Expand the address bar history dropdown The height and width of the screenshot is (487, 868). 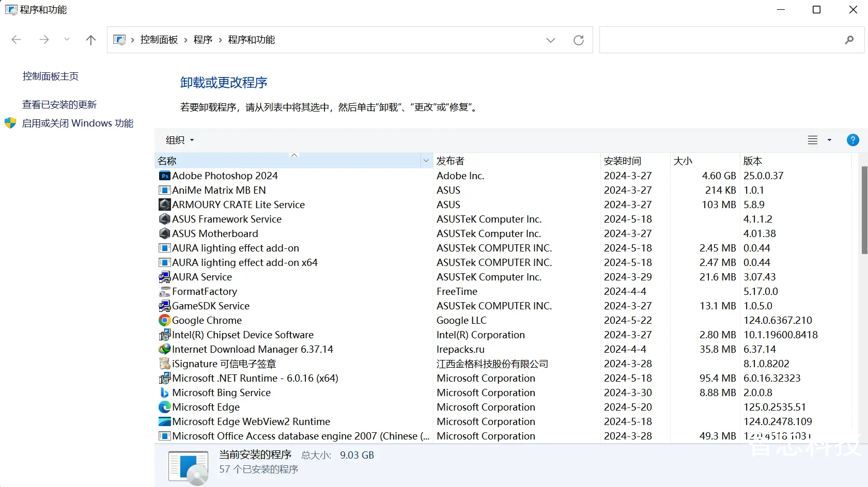click(x=551, y=40)
